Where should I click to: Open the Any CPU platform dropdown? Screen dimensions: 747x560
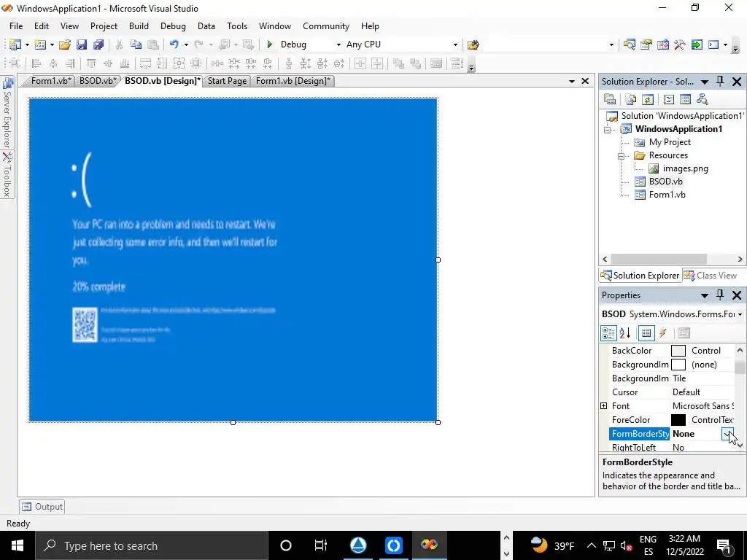coord(455,44)
